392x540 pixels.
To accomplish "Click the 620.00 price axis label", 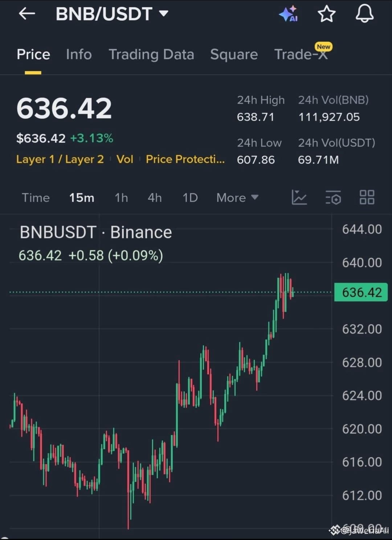I will 362,429.
